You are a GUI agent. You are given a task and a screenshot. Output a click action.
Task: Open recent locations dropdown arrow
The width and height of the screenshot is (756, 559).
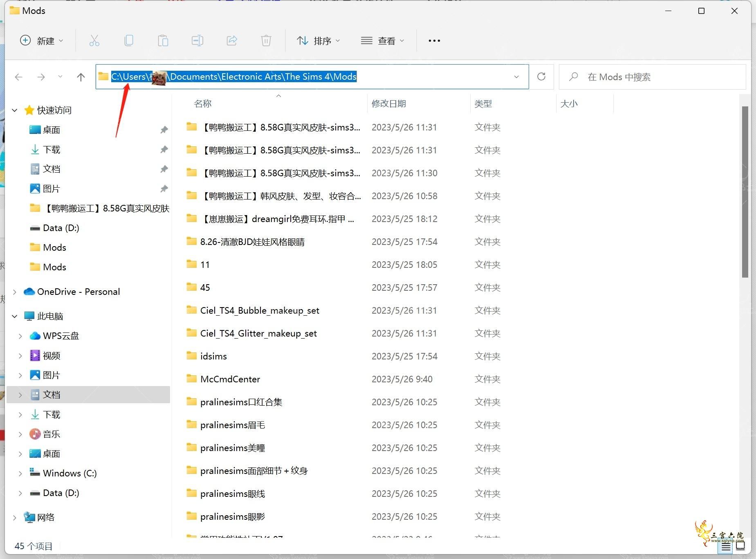(60, 77)
